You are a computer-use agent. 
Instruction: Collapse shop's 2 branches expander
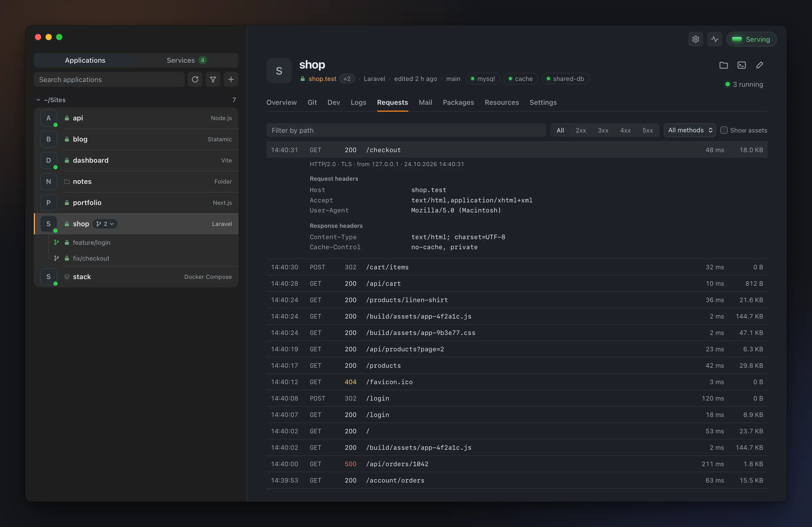coord(105,224)
